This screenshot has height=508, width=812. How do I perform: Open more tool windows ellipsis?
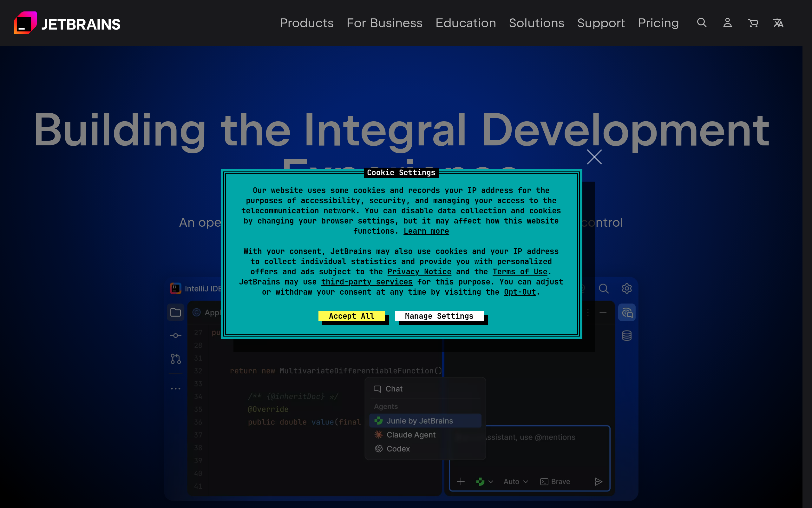[x=175, y=388]
